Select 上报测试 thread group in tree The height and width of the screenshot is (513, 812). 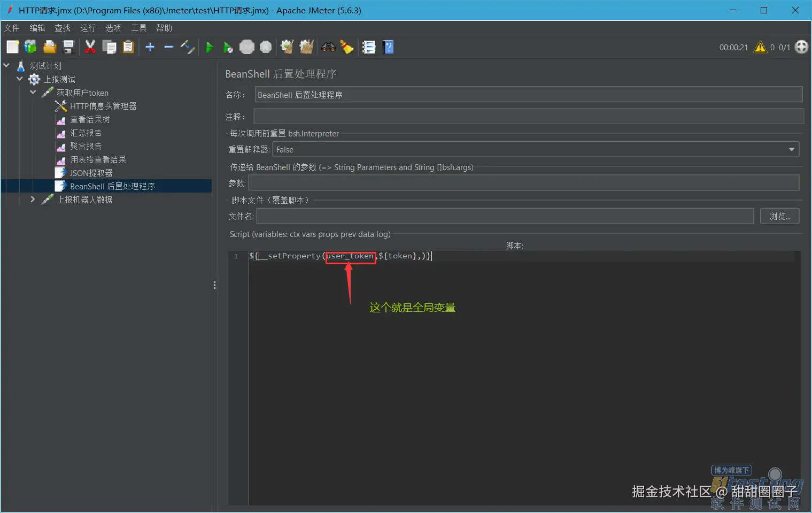point(59,79)
